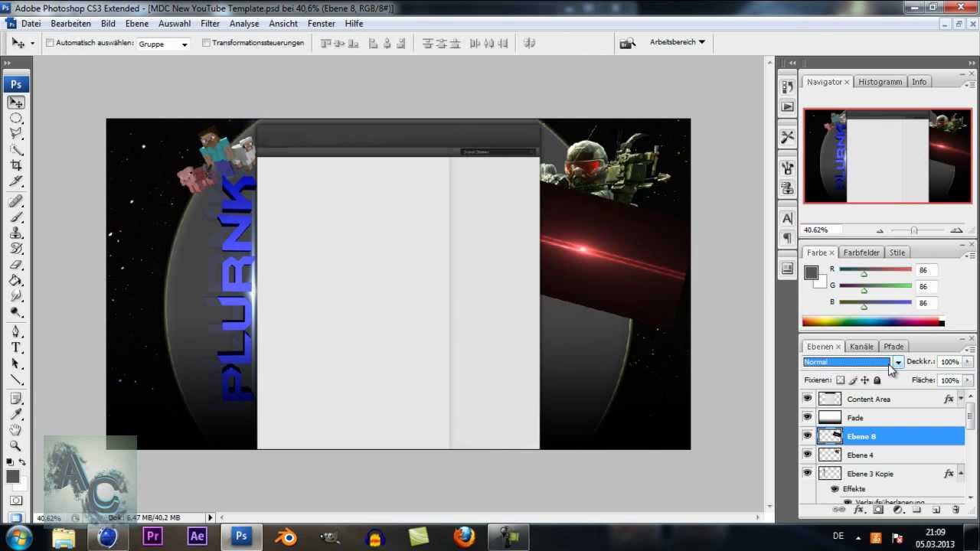Switch to the Pfade tab
This screenshot has height=551, width=980.
[x=893, y=347]
